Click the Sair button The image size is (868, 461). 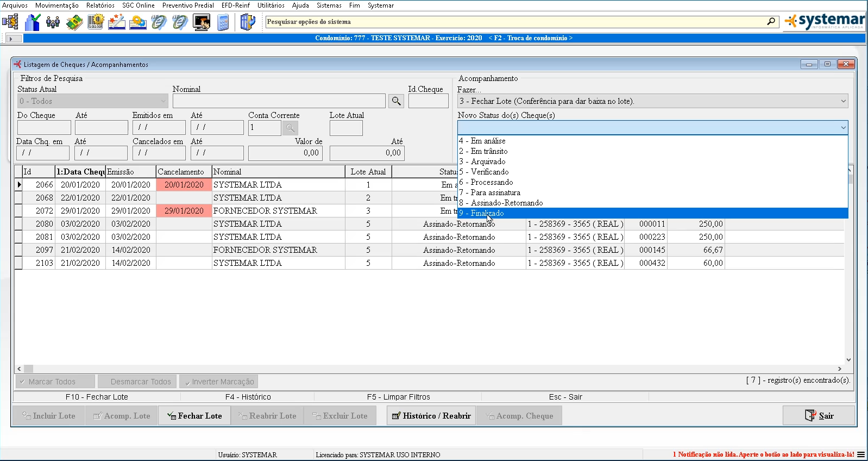pos(819,416)
